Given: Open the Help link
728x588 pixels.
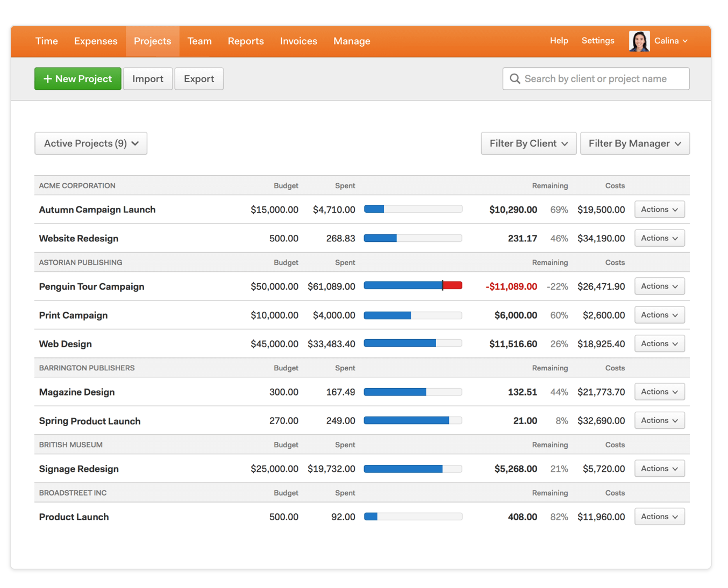Looking at the screenshot, I should [x=559, y=41].
